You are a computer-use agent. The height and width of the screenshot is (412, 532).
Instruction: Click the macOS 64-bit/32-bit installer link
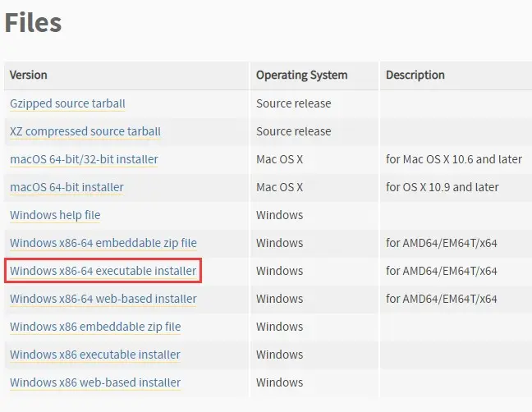(84, 159)
